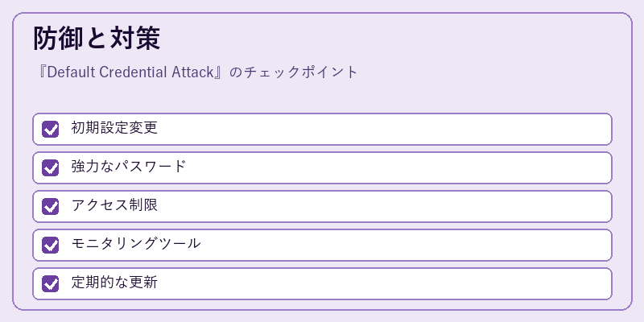Untick the モニタリングツール checkbox

tap(50, 245)
